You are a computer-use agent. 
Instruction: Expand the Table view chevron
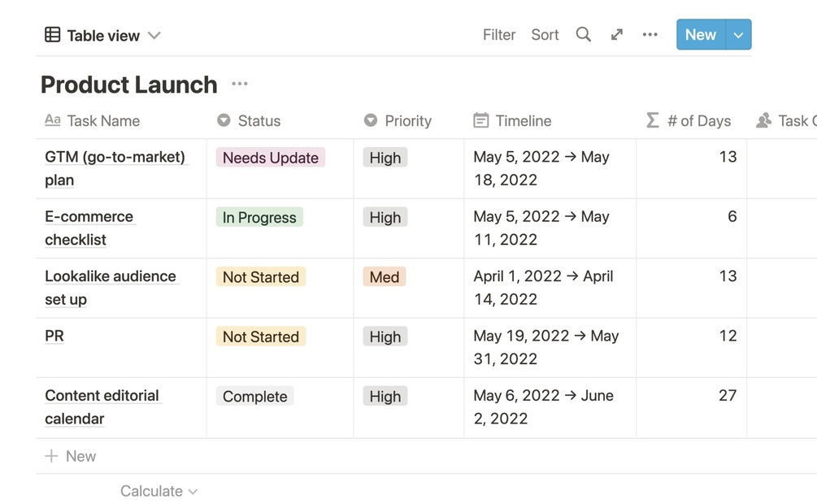(x=154, y=35)
